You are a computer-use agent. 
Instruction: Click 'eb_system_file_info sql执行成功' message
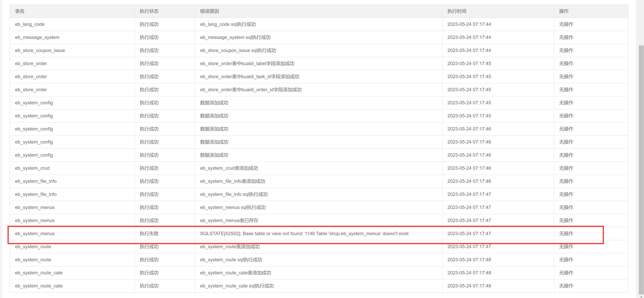(234, 194)
